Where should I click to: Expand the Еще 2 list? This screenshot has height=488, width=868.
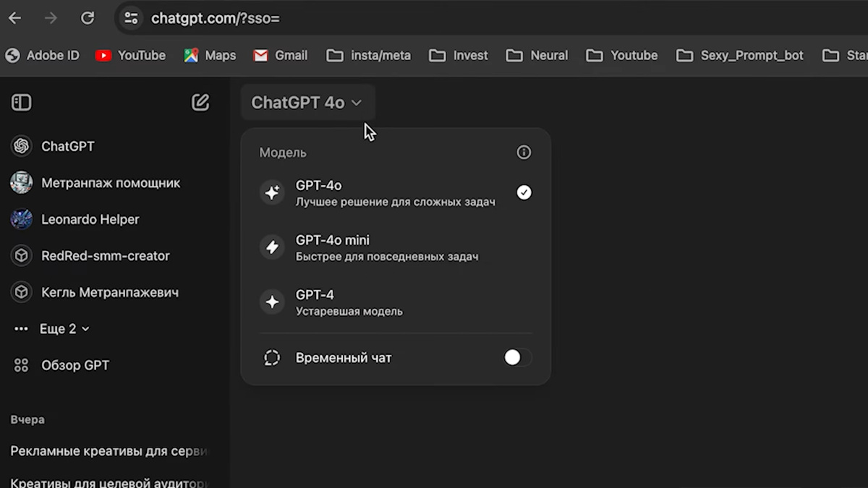(x=64, y=329)
